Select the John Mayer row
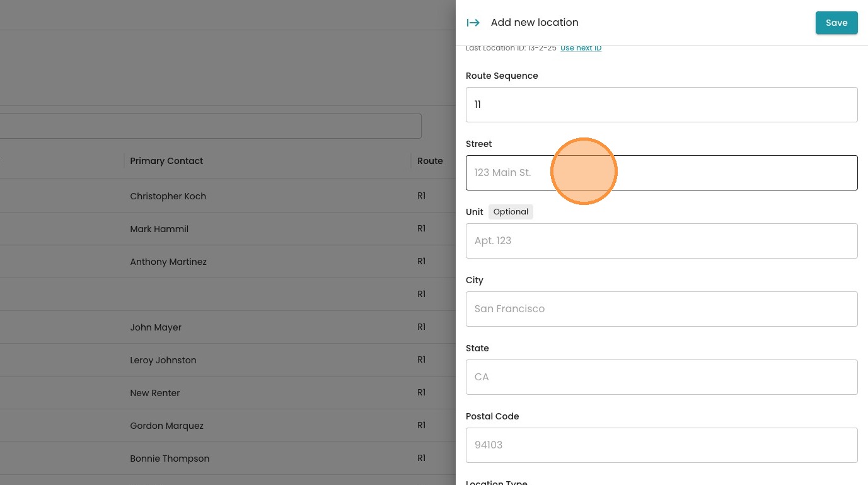 tap(156, 327)
